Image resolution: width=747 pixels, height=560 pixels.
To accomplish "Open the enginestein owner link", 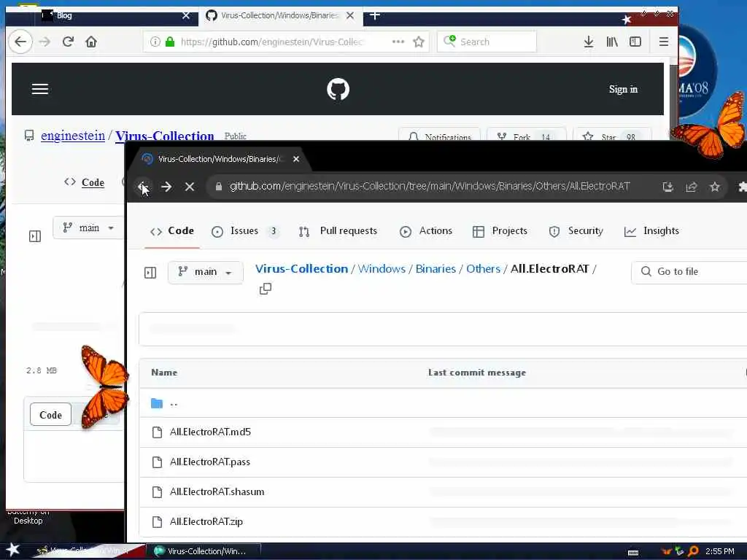I will tap(73, 136).
